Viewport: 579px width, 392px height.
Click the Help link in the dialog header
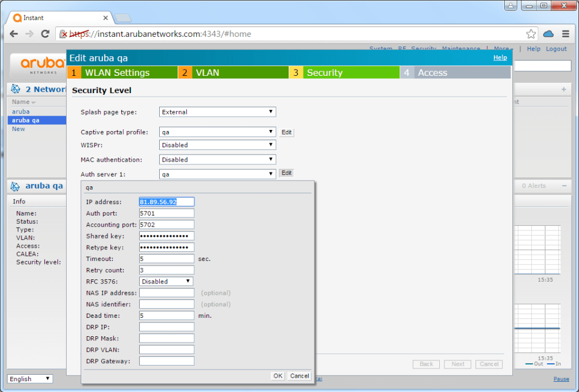(x=500, y=57)
